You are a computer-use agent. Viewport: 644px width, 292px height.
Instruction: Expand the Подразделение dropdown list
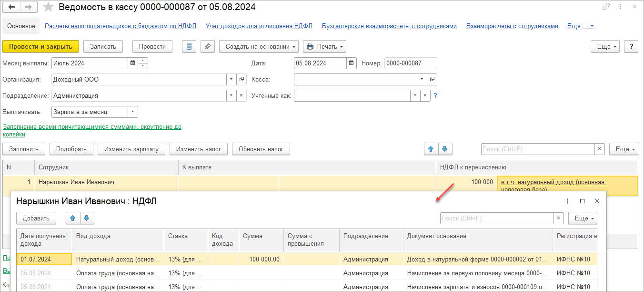(231, 95)
